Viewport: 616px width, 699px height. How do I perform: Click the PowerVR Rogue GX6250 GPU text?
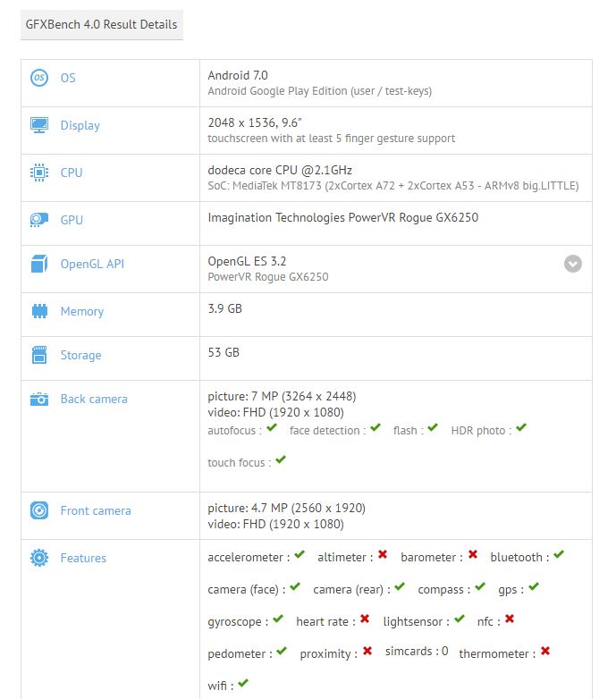[x=342, y=217]
